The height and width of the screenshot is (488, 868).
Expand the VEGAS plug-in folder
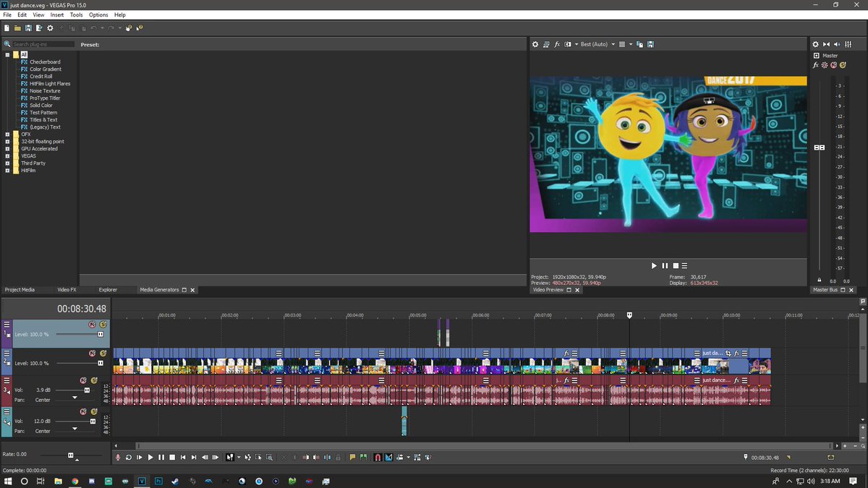(x=7, y=156)
